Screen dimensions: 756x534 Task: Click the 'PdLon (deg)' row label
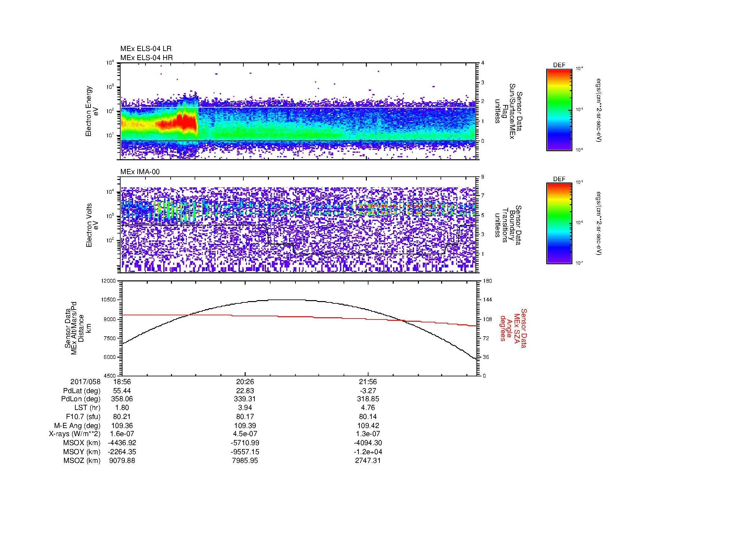[81, 399]
